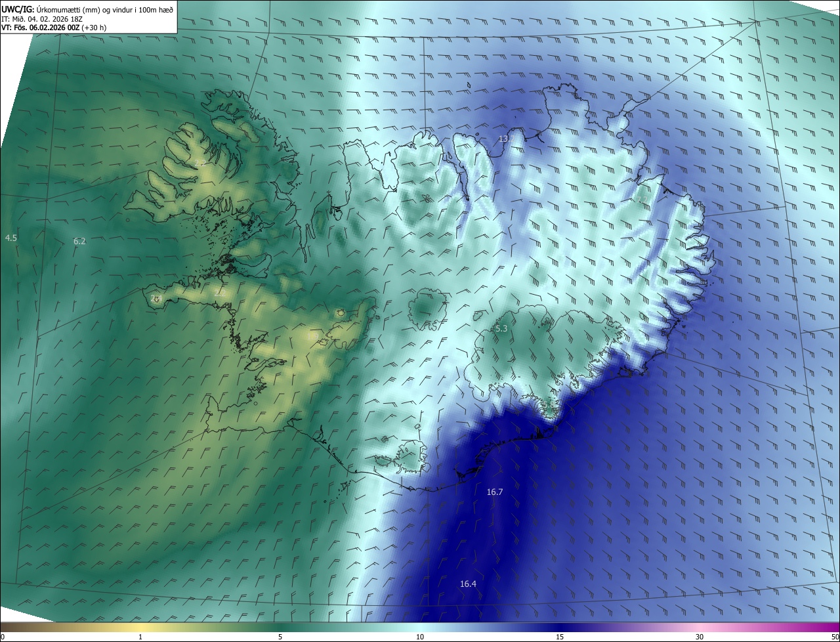The image size is (840, 642).
Task: Click the 16.4 value label on map
Action: [468, 584]
